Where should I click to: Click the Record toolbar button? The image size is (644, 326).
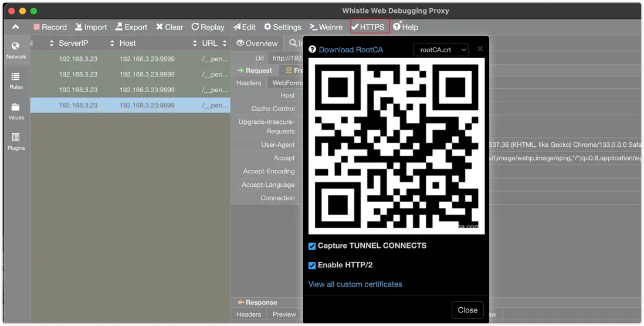click(50, 27)
